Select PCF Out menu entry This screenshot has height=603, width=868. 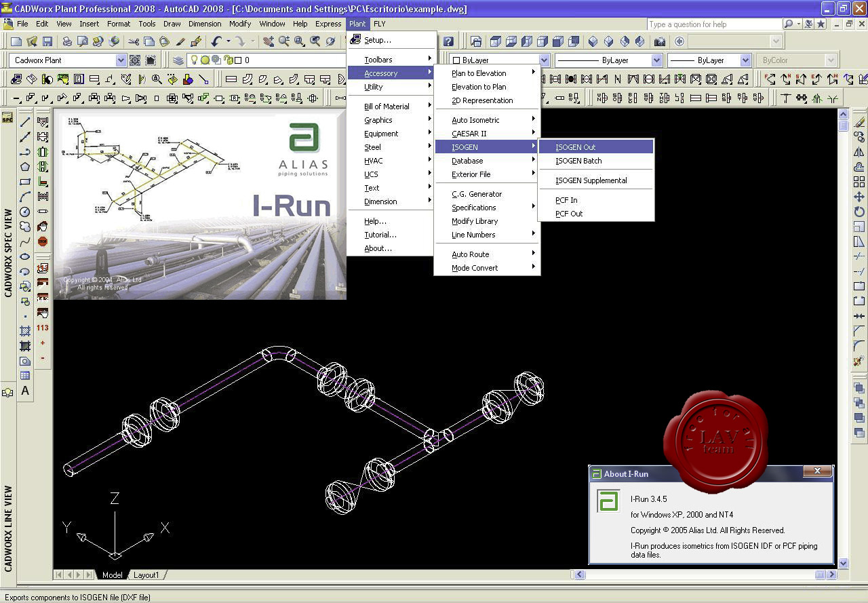click(x=596, y=214)
